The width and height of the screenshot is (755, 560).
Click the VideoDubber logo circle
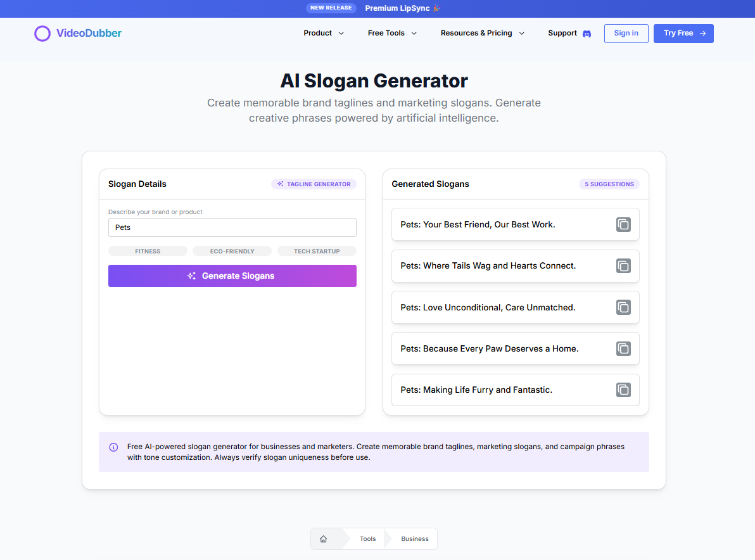click(42, 33)
